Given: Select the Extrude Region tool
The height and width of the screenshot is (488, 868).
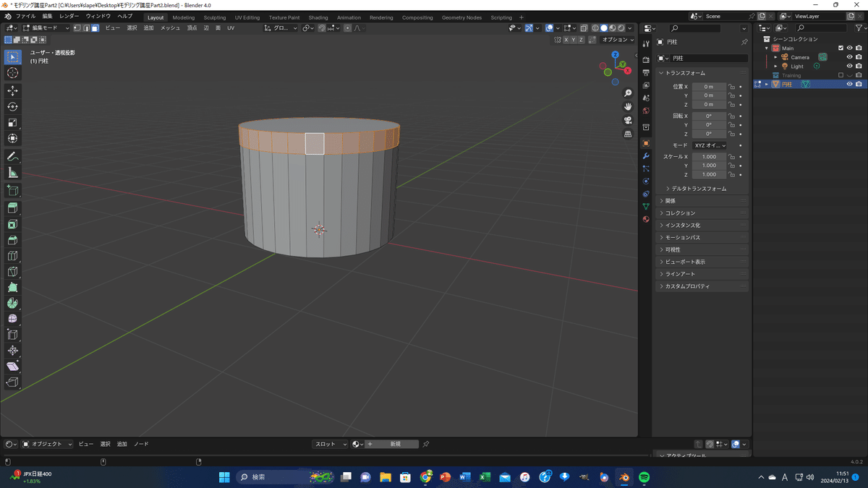Looking at the screenshot, I should 12,208.
